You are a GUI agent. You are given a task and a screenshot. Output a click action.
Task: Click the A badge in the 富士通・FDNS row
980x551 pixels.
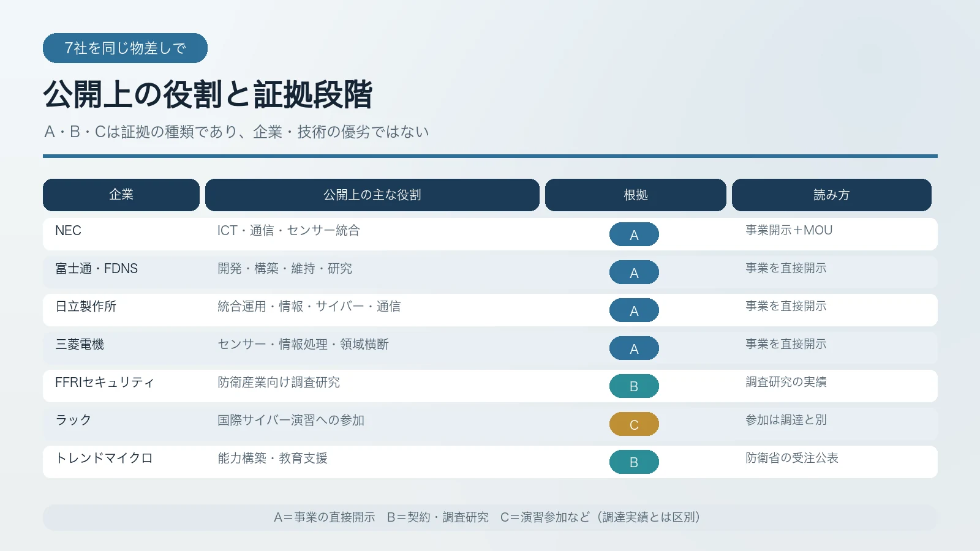634,272
